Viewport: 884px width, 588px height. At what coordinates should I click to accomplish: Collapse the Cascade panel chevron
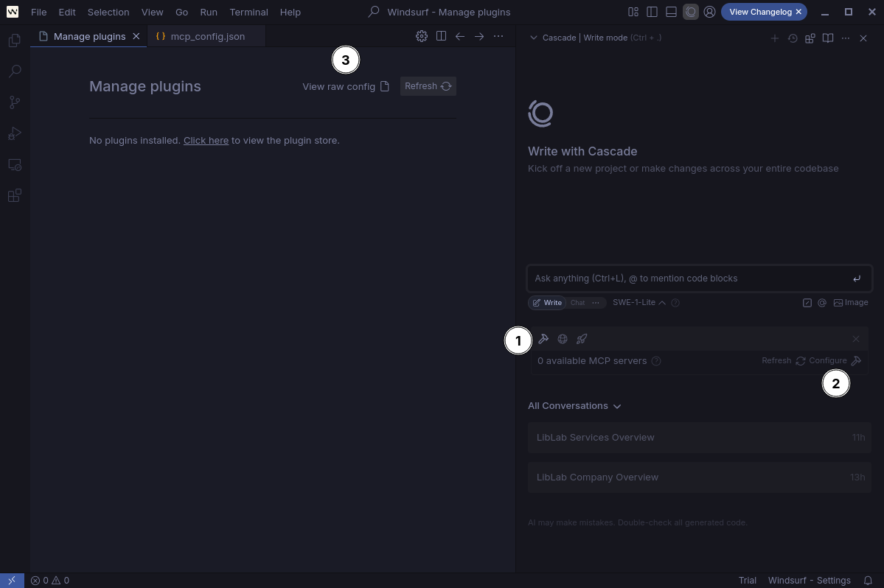[533, 38]
